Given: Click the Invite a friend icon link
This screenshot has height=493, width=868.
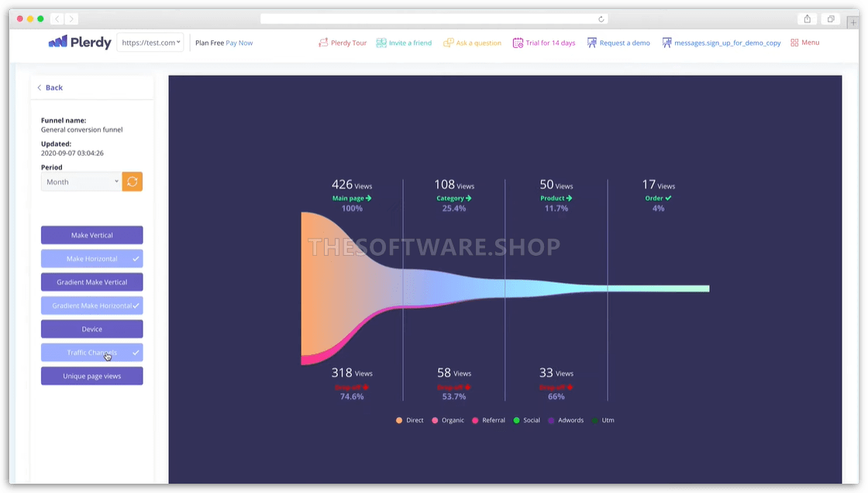Looking at the screenshot, I should 381,43.
